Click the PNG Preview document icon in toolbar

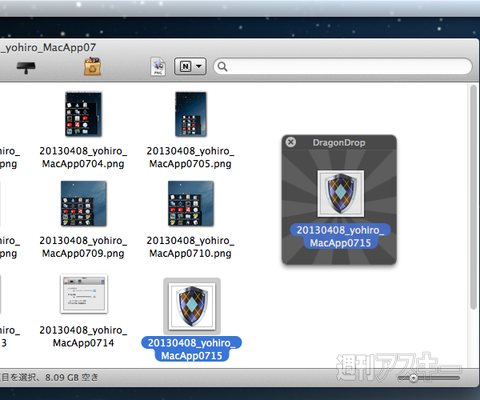click(158, 66)
